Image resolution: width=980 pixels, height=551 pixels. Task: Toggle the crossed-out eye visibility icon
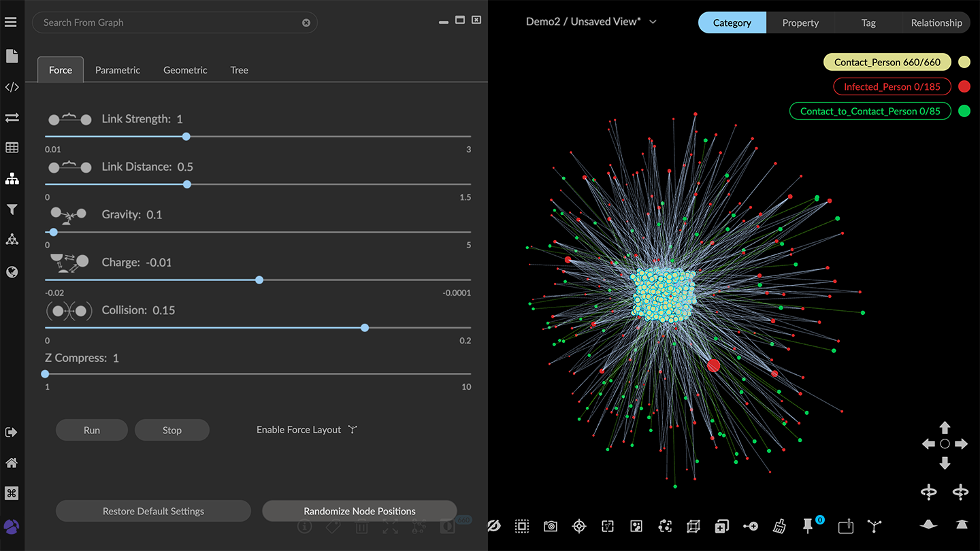[x=494, y=526]
